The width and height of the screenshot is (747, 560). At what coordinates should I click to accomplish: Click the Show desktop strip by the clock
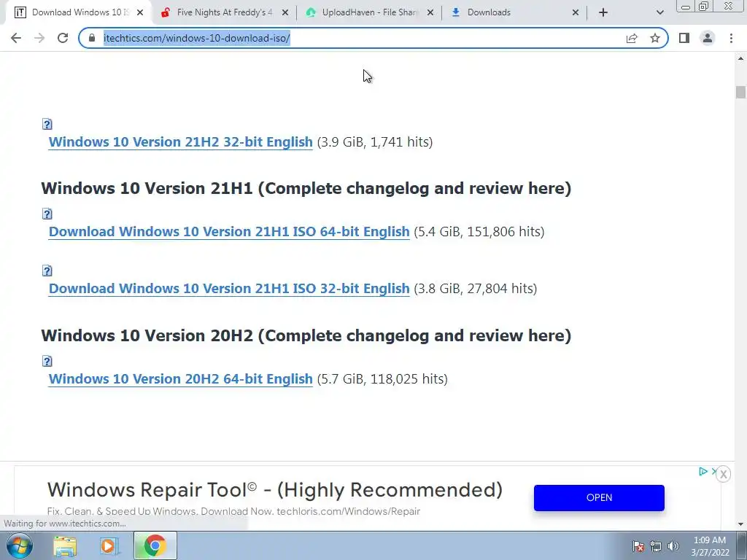pyautogui.click(x=742, y=545)
